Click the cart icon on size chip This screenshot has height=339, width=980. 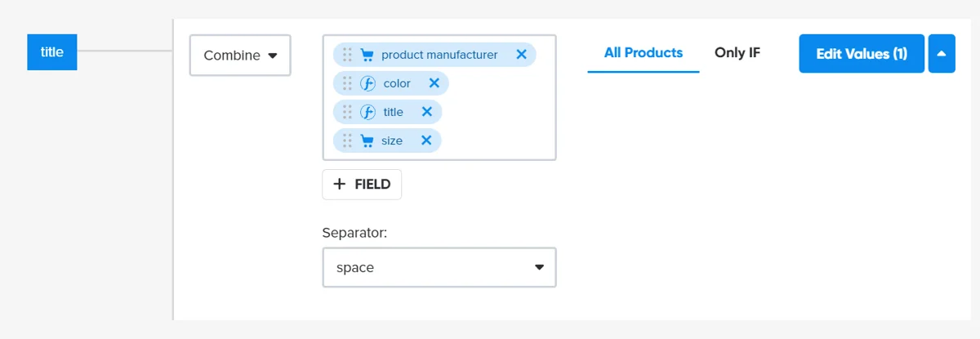coord(367,141)
